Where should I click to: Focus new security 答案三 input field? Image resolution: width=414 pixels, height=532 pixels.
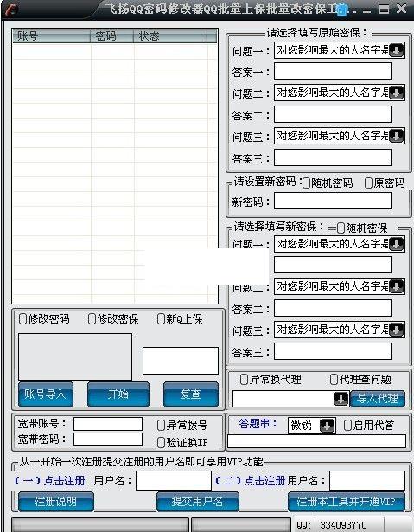333,351
